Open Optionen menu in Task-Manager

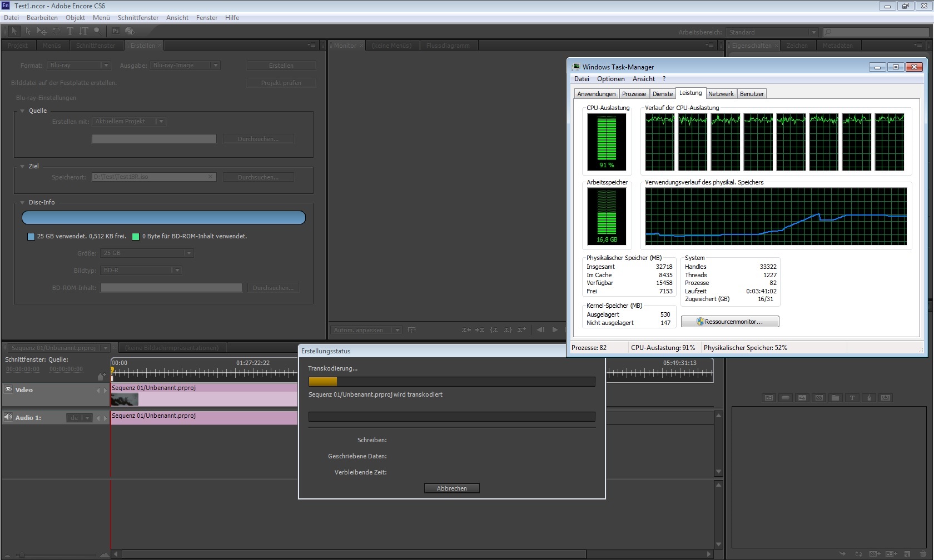(x=610, y=79)
